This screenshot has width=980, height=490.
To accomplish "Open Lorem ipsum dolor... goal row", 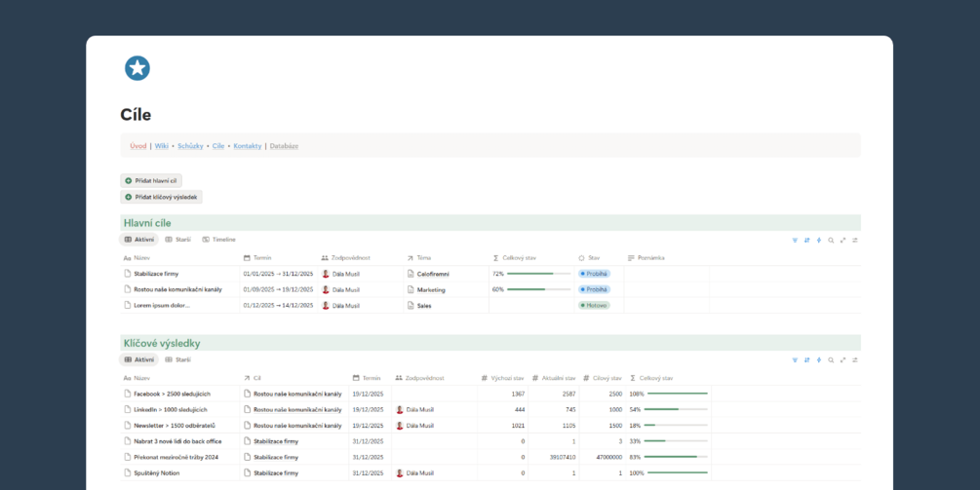I will (162, 305).
